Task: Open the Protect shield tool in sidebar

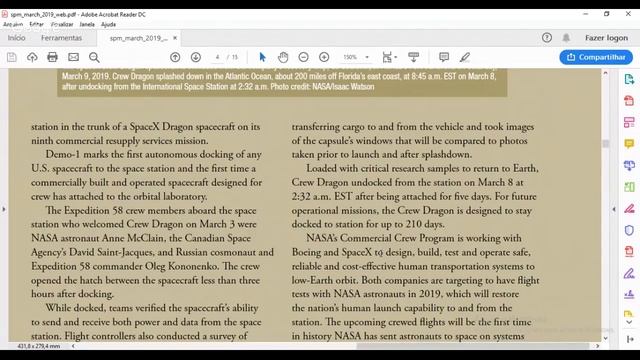Action: pos(629,230)
